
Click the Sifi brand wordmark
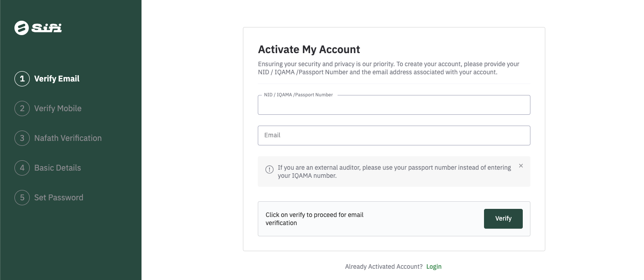(x=47, y=28)
